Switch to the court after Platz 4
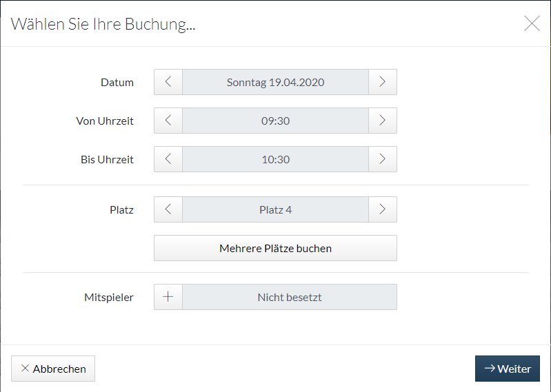The width and height of the screenshot is (551, 392). [x=383, y=209]
